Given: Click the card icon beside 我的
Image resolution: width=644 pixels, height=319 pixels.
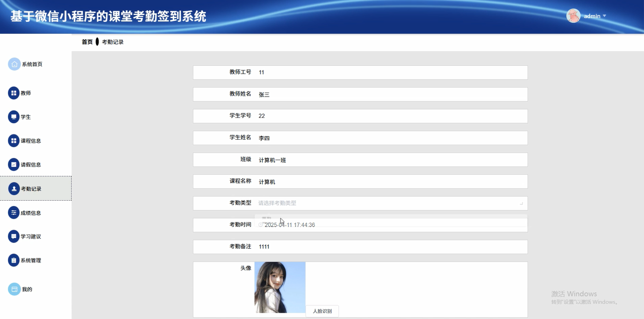Looking at the screenshot, I should point(14,289).
